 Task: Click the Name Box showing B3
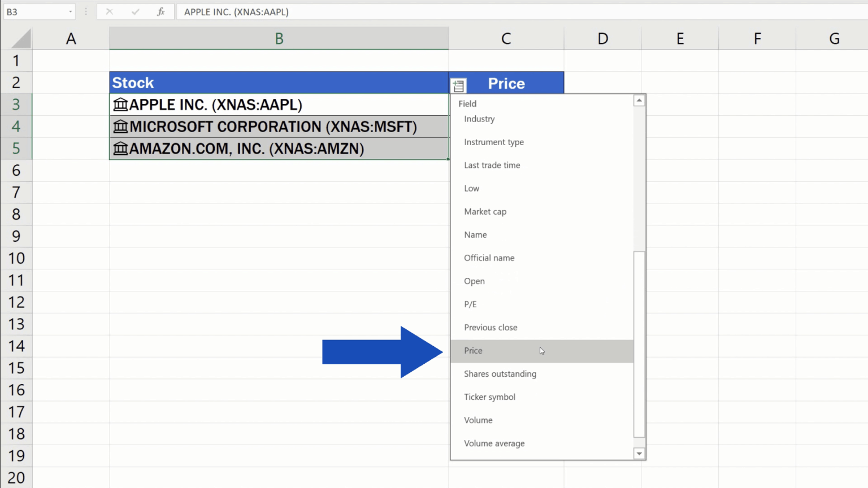click(34, 11)
